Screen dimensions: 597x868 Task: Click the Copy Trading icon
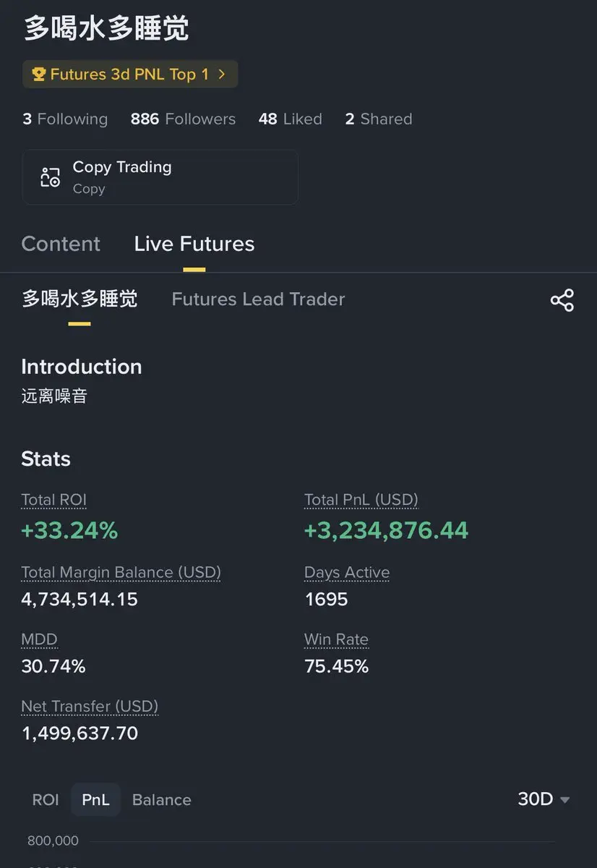click(50, 177)
